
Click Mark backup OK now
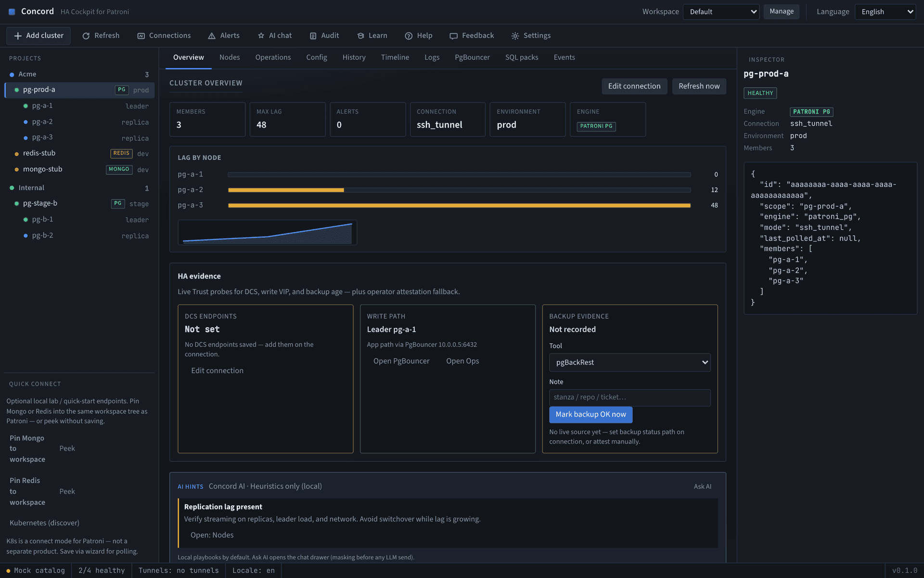(590, 414)
